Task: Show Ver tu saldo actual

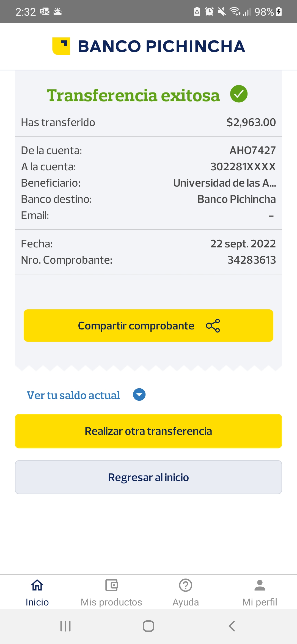Action: (x=73, y=395)
